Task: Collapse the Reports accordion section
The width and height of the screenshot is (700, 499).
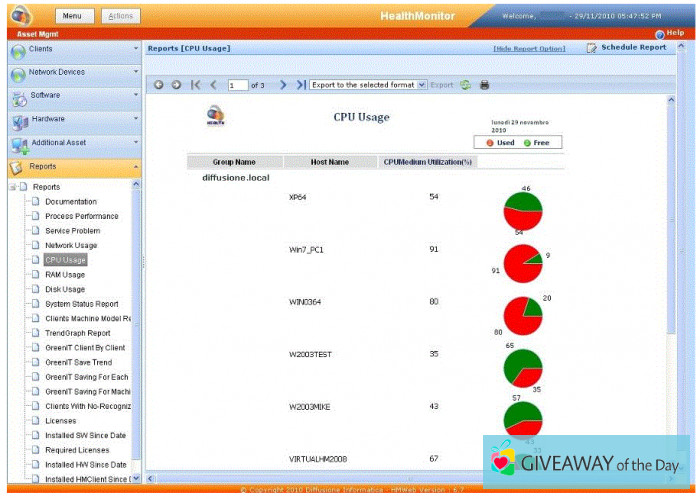Action: [136, 166]
